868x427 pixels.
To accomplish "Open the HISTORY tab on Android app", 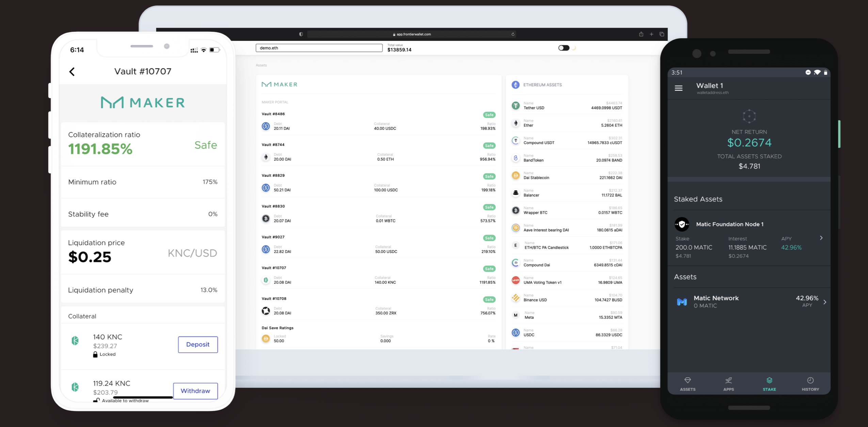I will click(810, 384).
